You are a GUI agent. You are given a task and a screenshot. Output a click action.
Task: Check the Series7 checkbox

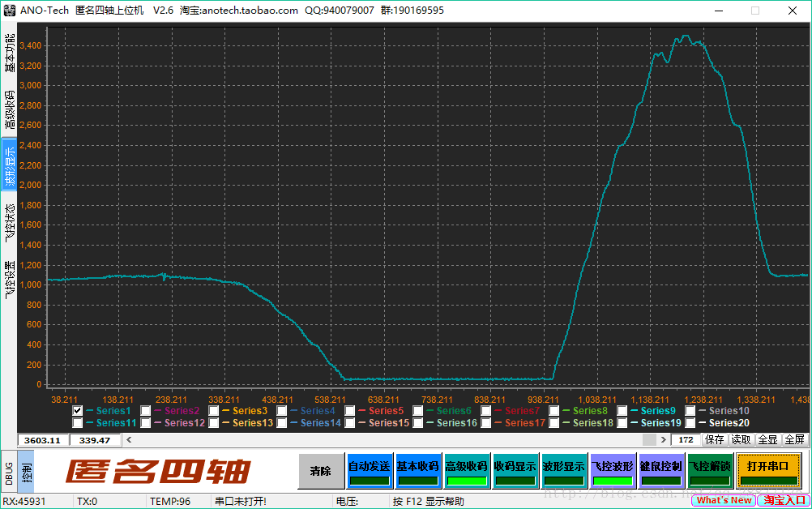coord(485,411)
